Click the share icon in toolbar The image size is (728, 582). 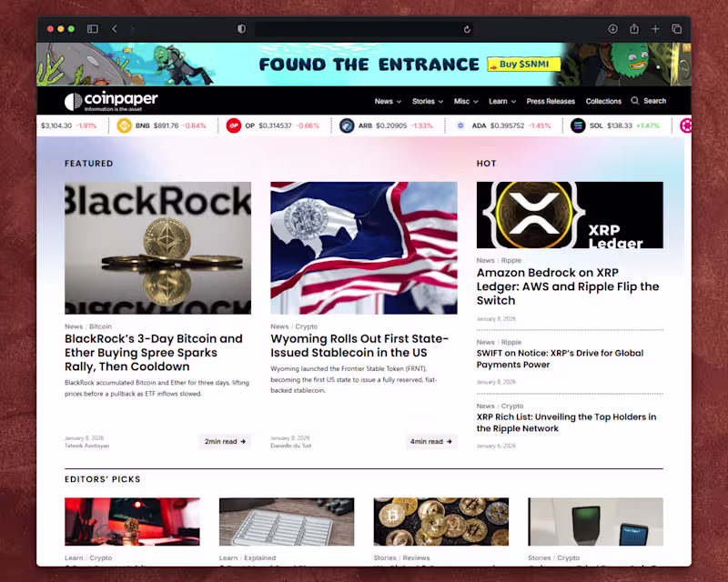click(x=634, y=29)
